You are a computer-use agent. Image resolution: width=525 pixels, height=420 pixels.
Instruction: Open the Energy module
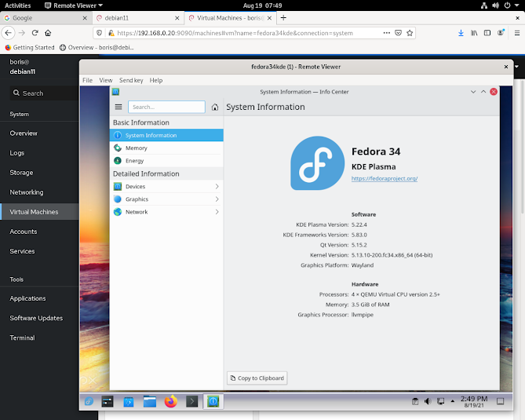point(166,160)
